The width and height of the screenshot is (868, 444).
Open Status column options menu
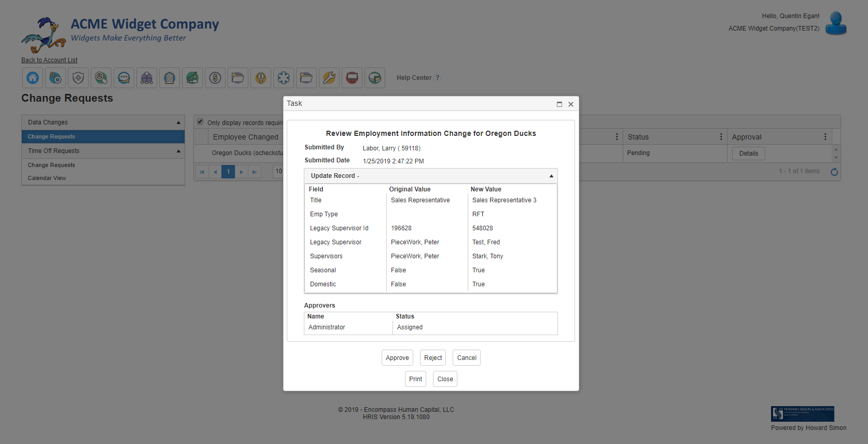point(721,137)
